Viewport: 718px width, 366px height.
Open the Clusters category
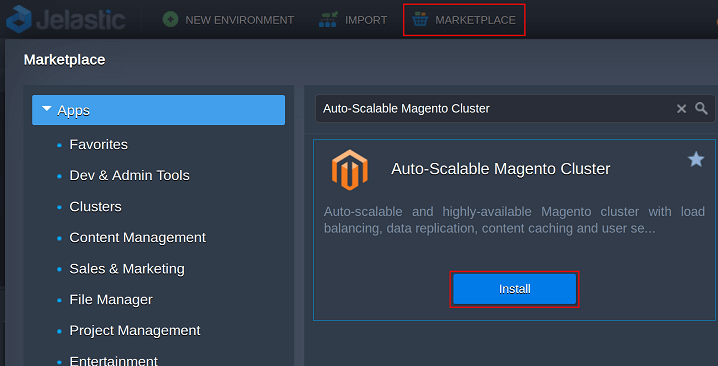[95, 207]
